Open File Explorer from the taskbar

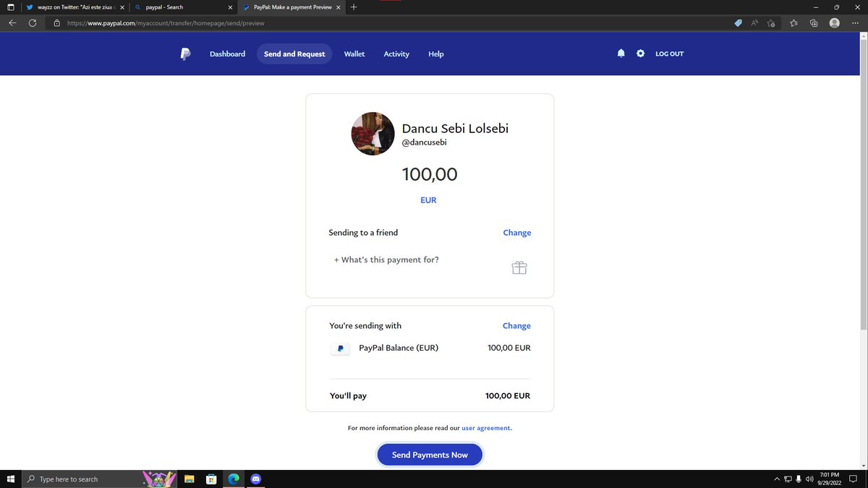190,479
